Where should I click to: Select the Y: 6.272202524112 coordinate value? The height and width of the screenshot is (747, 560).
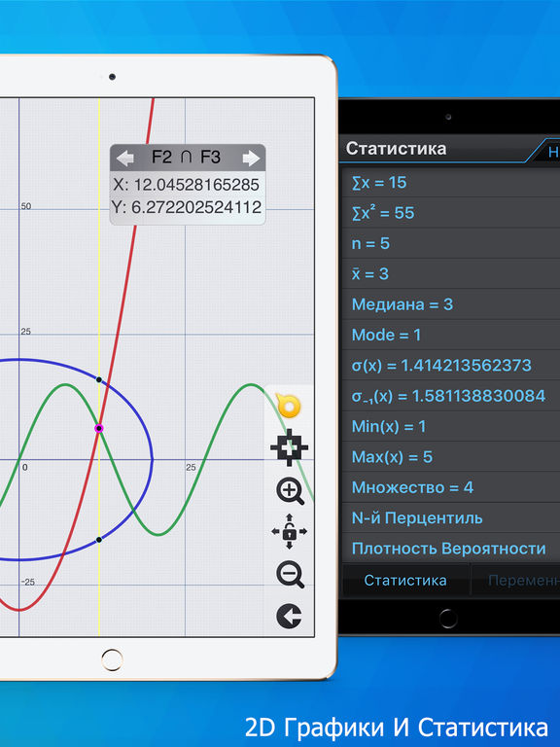[187, 207]
